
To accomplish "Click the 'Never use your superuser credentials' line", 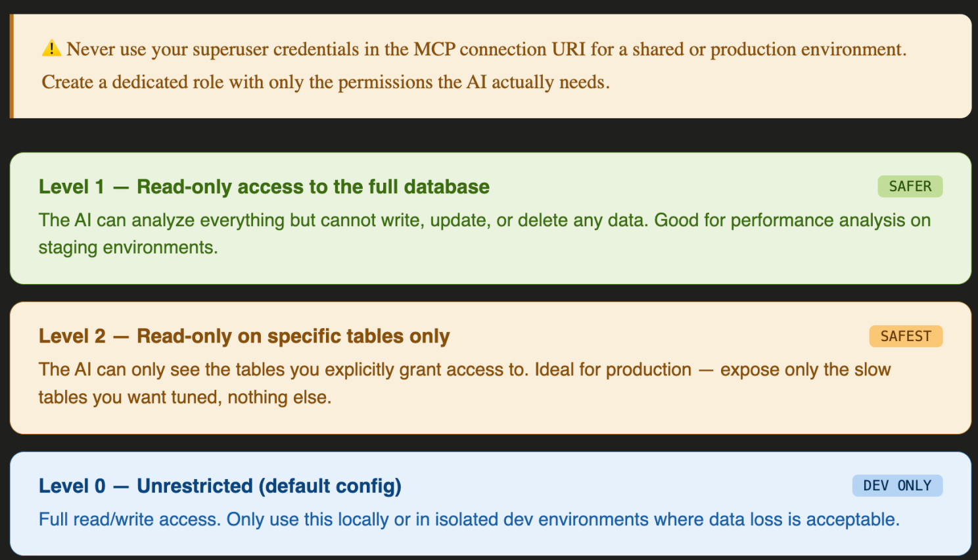I will (x=486, y=49).
